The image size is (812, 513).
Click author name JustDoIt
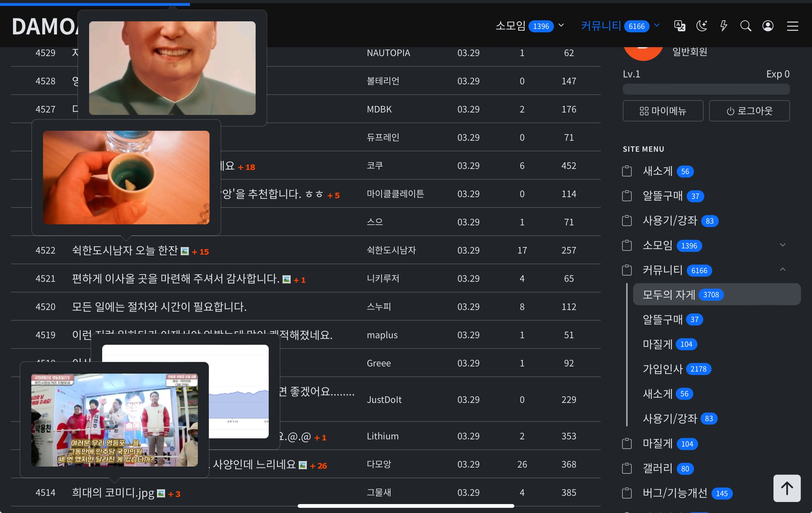tap(384, 399)
